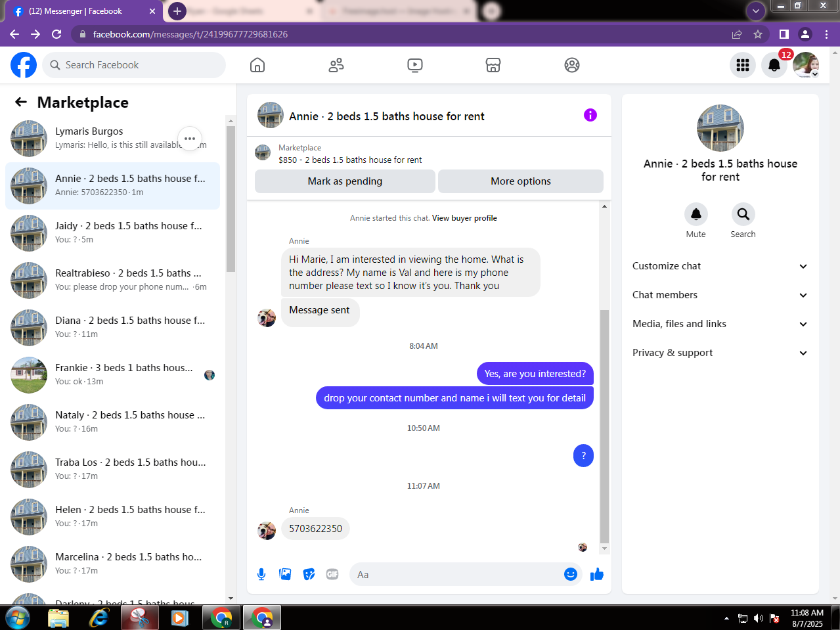
Task: Open the notifications bell with 12 badge
Action: coord(774,65)
